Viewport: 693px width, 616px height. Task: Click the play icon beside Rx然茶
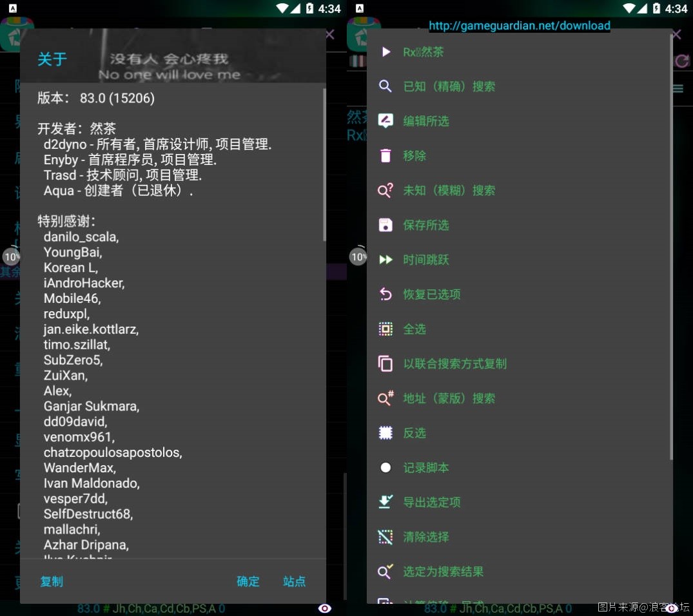click(x=386, y=52)
